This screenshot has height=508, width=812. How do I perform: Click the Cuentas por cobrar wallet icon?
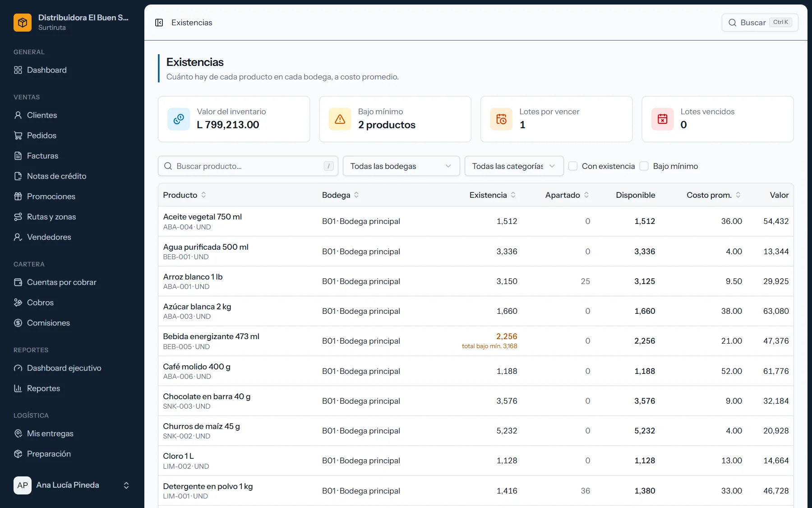pyautogui.click(x=18, y=282)
